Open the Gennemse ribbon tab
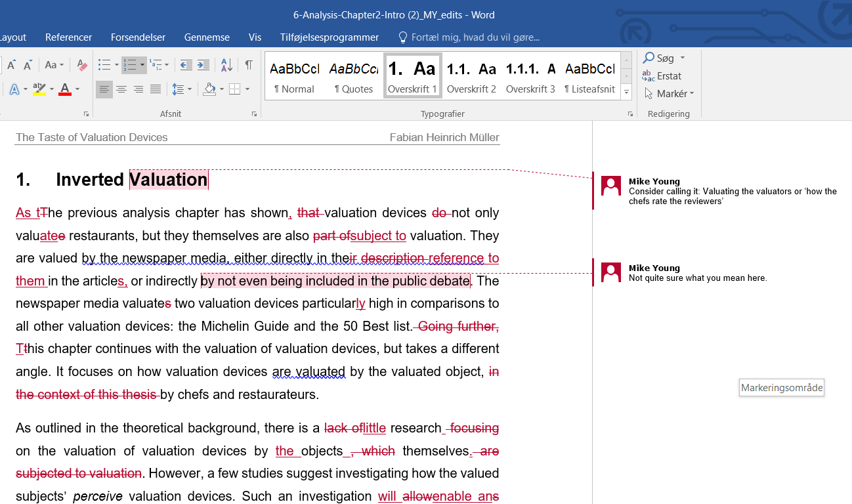 (x=207, y=37)
